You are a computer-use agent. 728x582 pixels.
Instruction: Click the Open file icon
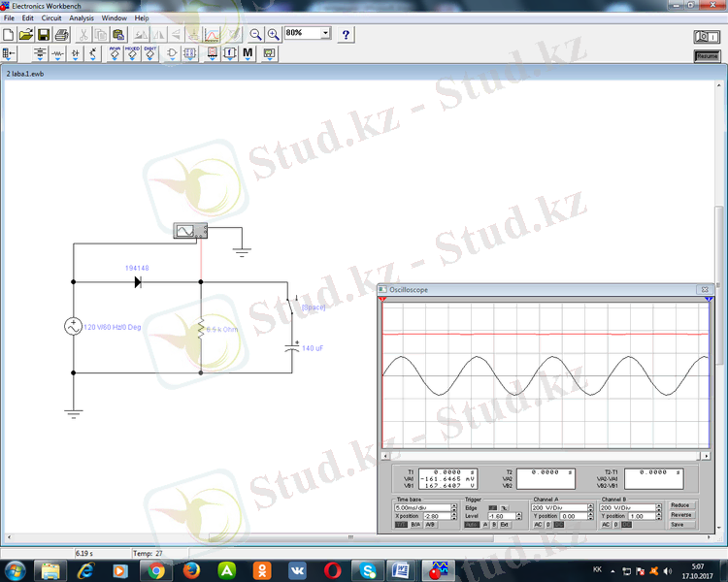(26, 34)
